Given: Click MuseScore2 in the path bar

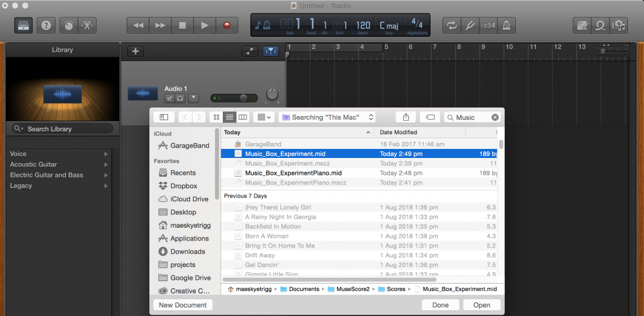Looking at the screenshot, I should tap(348, 289).
